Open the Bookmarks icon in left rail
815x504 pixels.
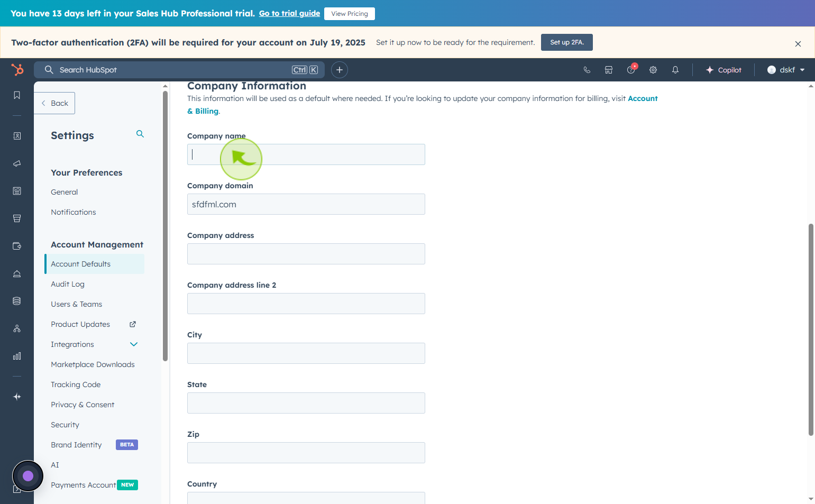(x=17, y=95)
